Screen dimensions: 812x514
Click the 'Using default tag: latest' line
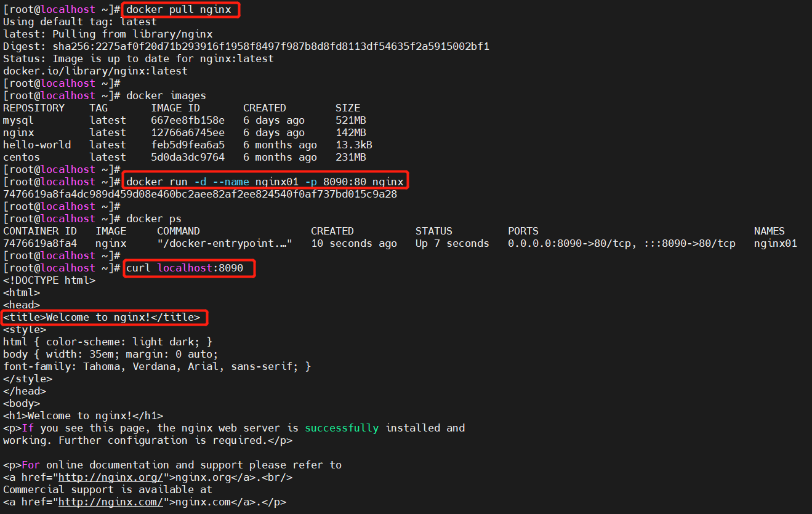click(x=80, y=22)
